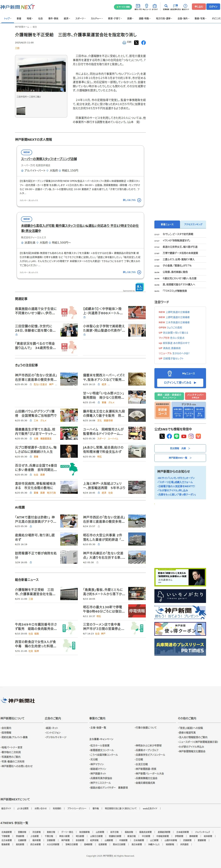Click arrow icon on 軽作業スタッフ job card
This screenshot has width=221, height=868.
[x=139, y=272]
